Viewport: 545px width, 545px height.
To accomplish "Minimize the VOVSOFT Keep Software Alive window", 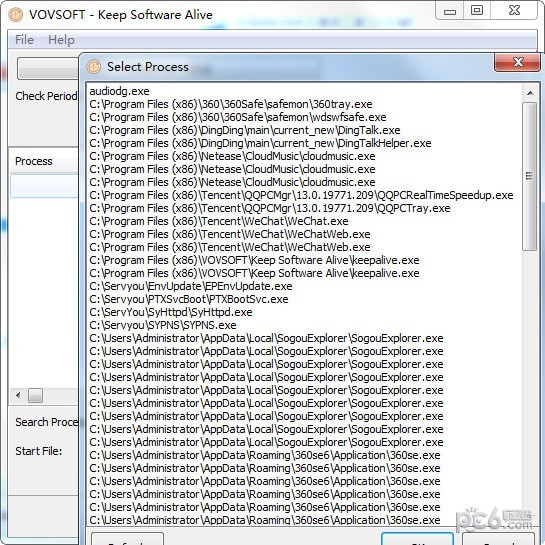I will 449,11.
